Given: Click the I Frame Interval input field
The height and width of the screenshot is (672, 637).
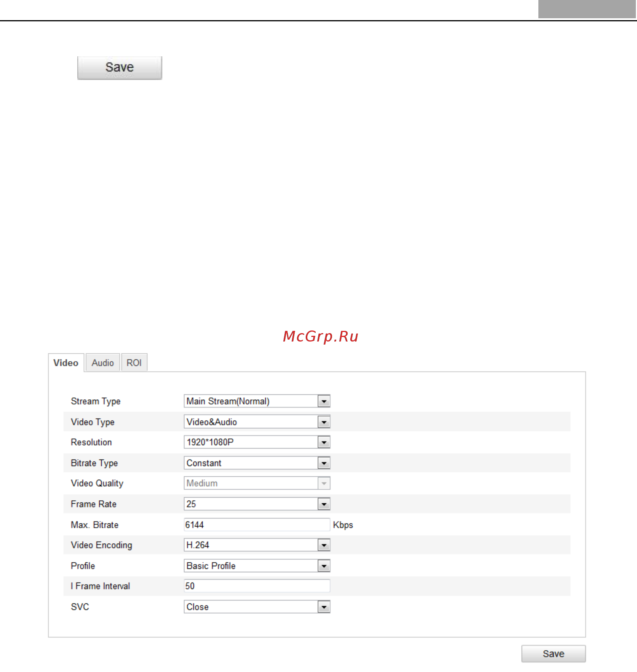Looking at the screenshot, I should coord(257,586).
